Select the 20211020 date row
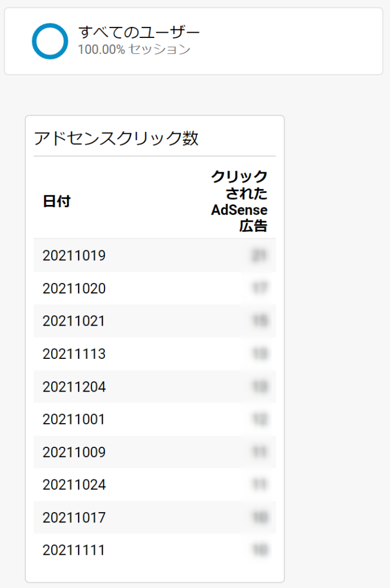The height and width of the screenshot is (588, 390). [74, 288]
